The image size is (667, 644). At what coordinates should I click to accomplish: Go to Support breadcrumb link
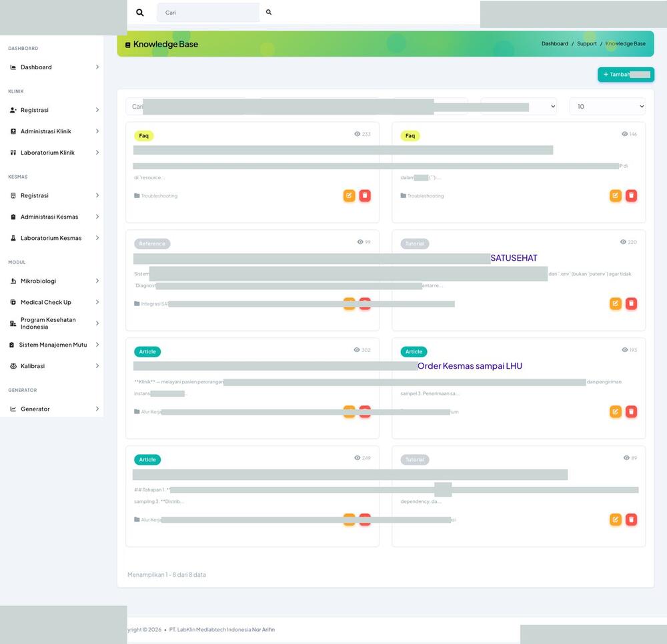click(586, 44)
